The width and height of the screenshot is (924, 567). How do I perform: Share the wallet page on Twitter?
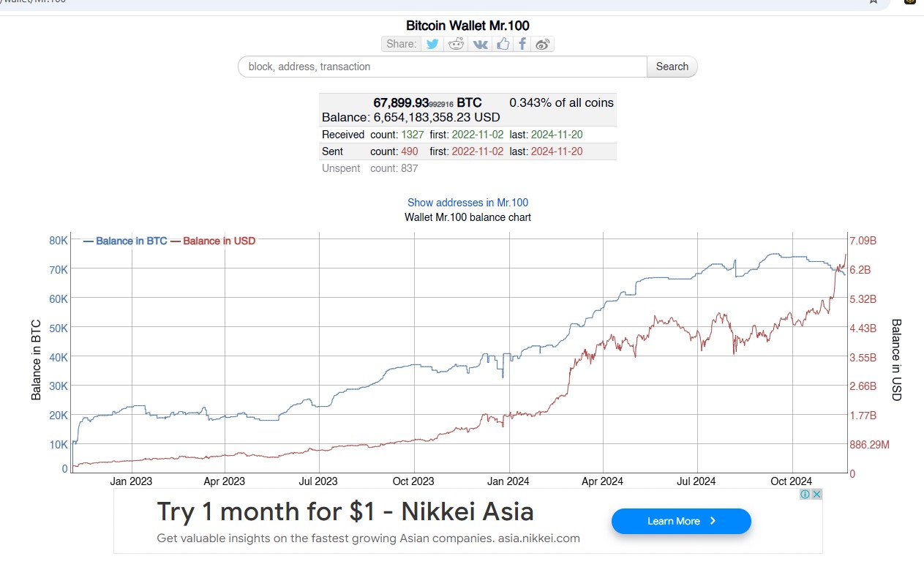pos(432,44)
